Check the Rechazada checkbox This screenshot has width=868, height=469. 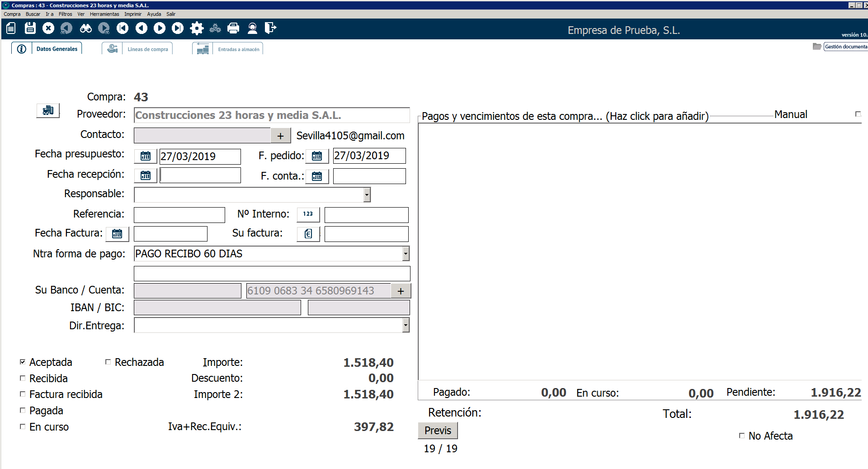(108, 362)
